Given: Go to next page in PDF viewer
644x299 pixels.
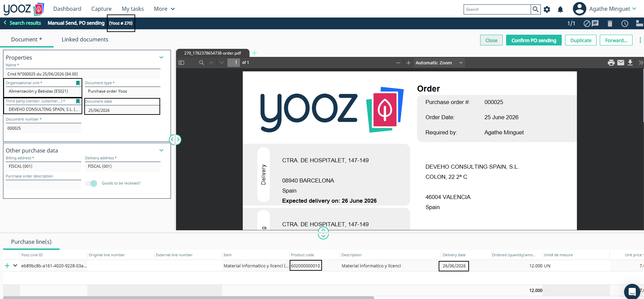Looking at the screenshot, I should (222, 63).
